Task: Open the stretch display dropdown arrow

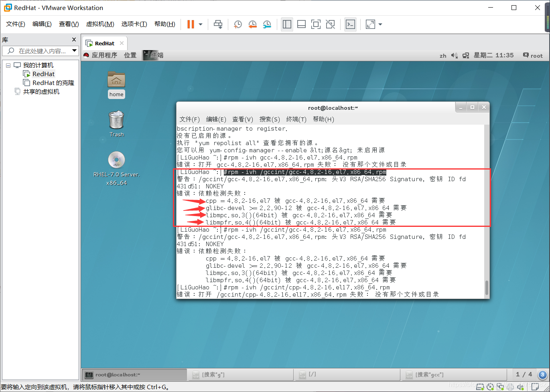Action: coord(380,24)
